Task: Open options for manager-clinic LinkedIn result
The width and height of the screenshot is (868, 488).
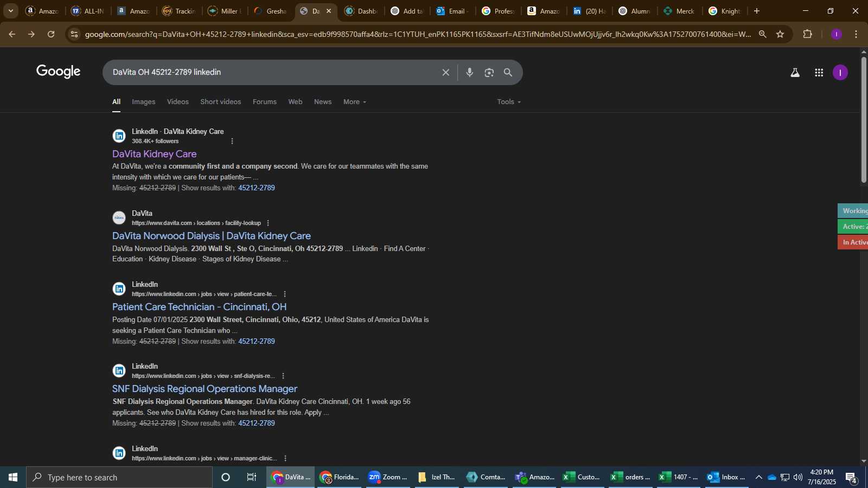Action: (285, 459)
